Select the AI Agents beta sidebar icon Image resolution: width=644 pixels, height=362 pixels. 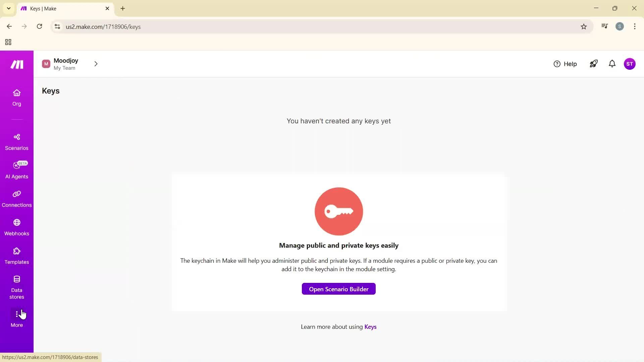(16, 170)
